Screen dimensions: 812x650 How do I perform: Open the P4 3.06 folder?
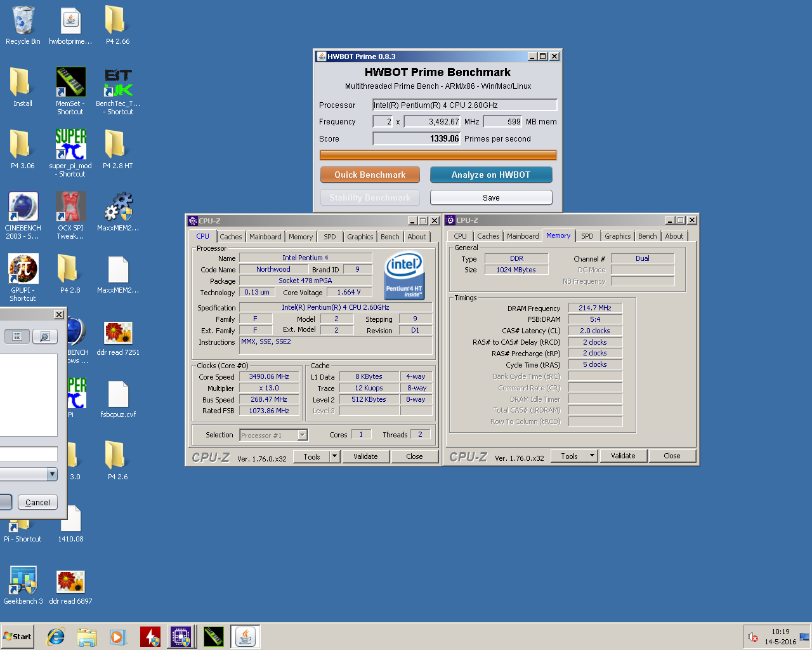pos(23,150)
